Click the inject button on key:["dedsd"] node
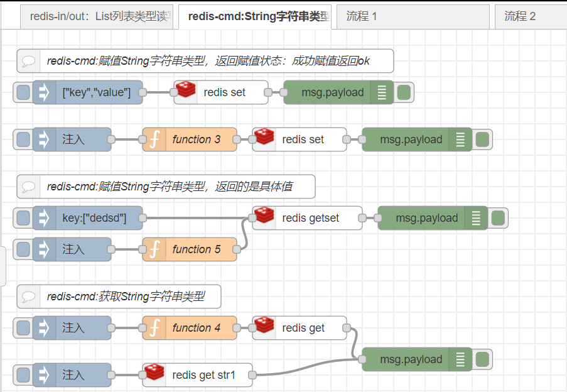This screenshot has width=567, height=392. tap(23, 218)
